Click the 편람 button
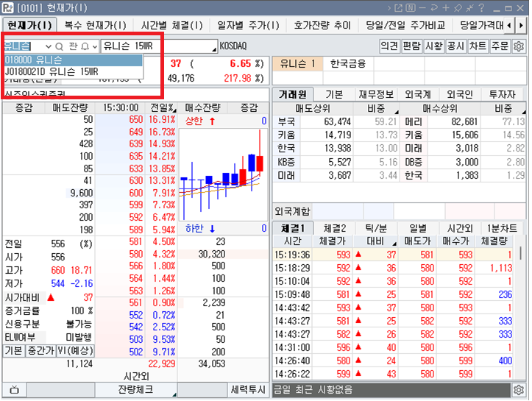This screenshot has width=532, height=401. tap(411, 46)
